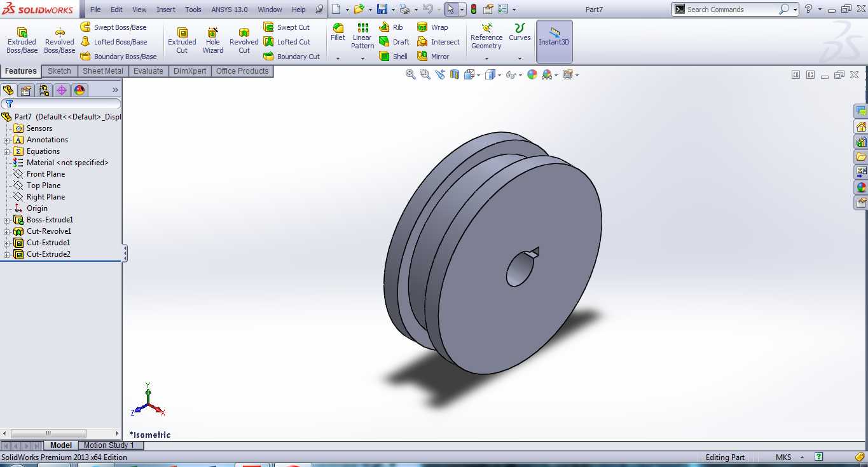868x467 pixels.
Task: Select the Lofted Cut tool
Action: 287,42
